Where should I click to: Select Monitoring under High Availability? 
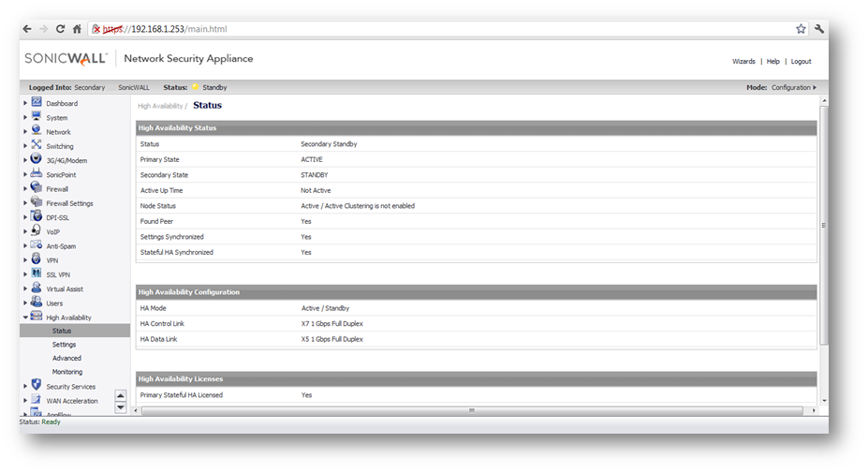point(66,372)
